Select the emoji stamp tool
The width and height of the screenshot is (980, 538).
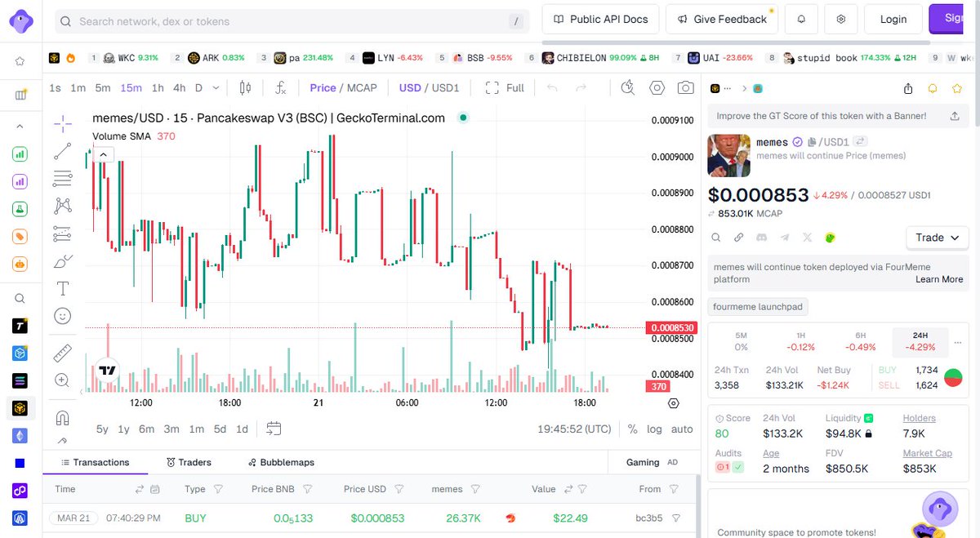(63, 315)
